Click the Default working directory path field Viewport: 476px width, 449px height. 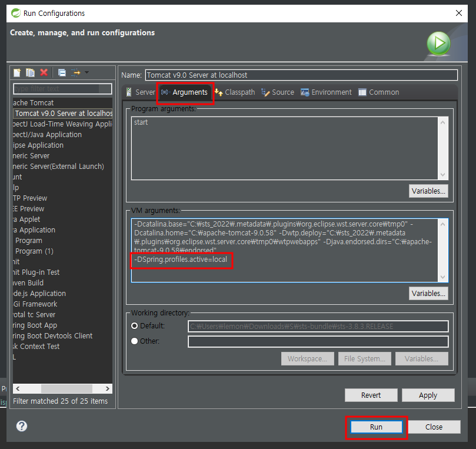(x=318, y=326)
